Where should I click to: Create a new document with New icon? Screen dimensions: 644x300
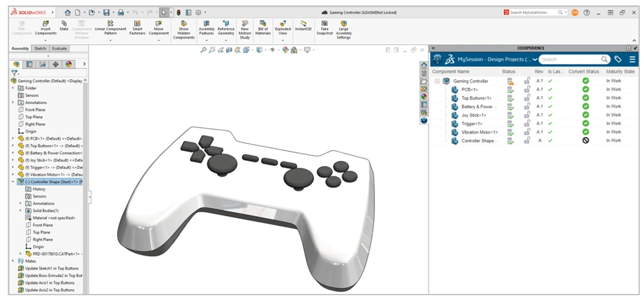[x=78, y=12]
